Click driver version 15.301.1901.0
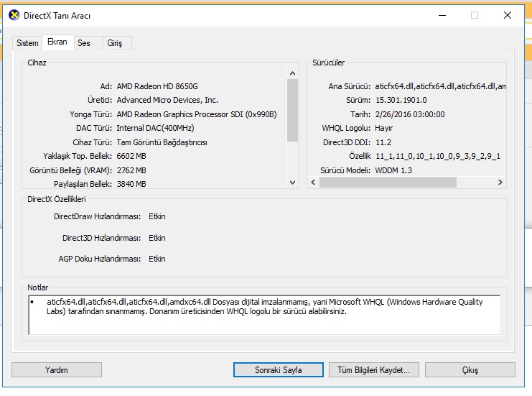Image resolution: width=532 pixels, height=396 pixels. 401,100
